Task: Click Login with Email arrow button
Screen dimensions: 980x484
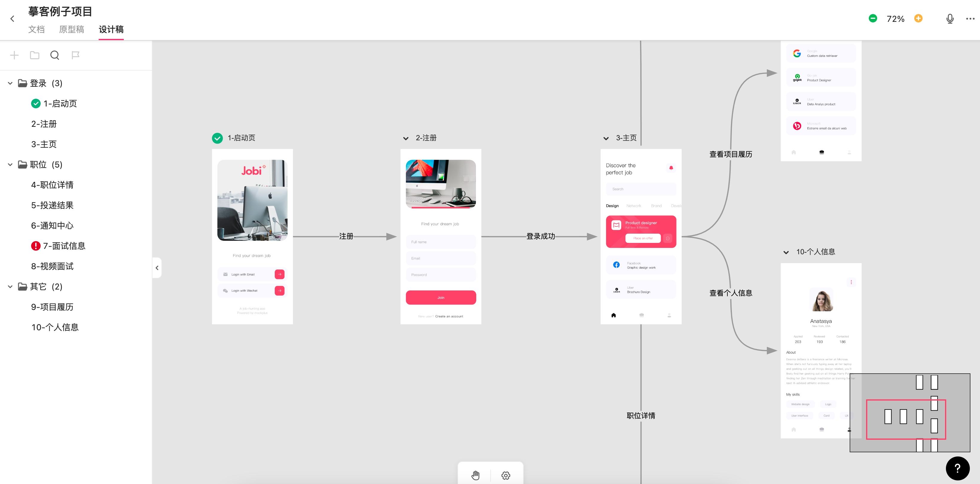Action: [280, 274]
